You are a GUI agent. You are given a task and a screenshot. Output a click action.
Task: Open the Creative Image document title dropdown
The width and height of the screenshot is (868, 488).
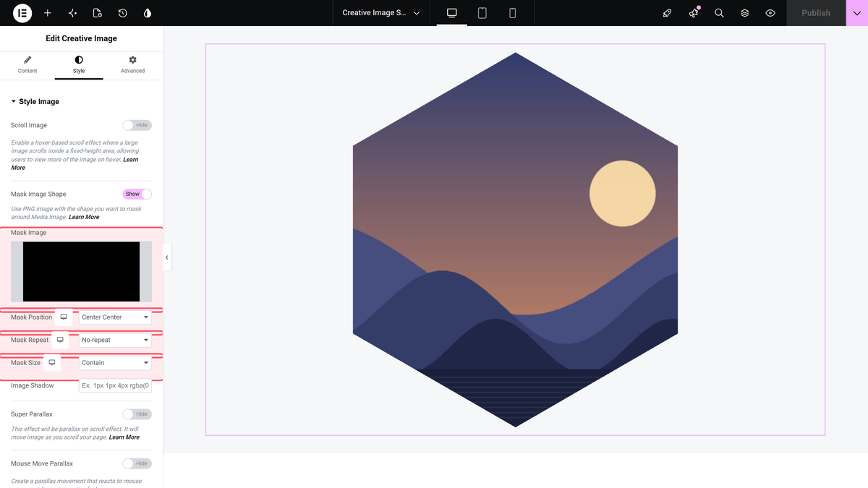click(x=381, y=13)
